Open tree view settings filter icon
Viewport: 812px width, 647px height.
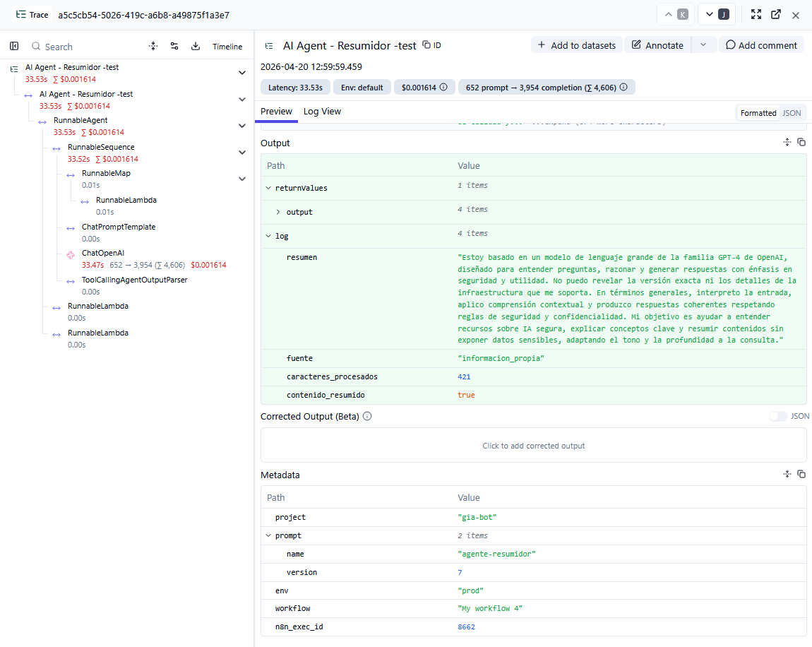[x=174, y=46]
